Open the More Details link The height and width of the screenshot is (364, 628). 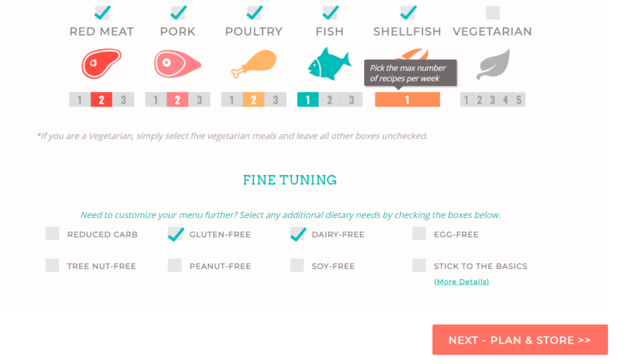click(x=461, y=282)
